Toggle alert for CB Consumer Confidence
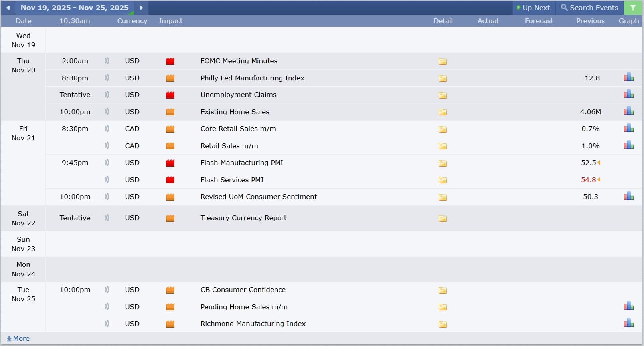The height and width of the screenshot is (346, 644). click(107, 290)
